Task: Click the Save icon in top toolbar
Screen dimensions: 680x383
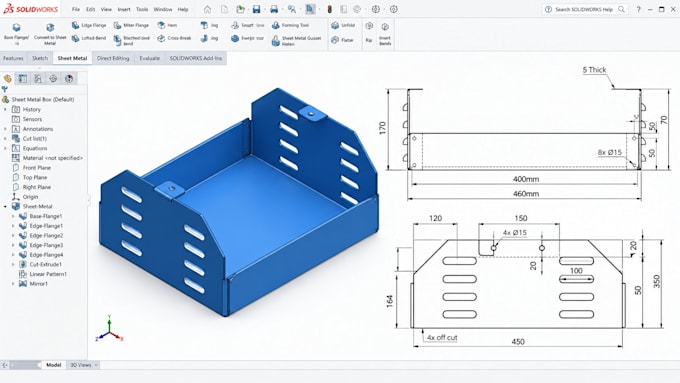Action: (x=256, y=9)
